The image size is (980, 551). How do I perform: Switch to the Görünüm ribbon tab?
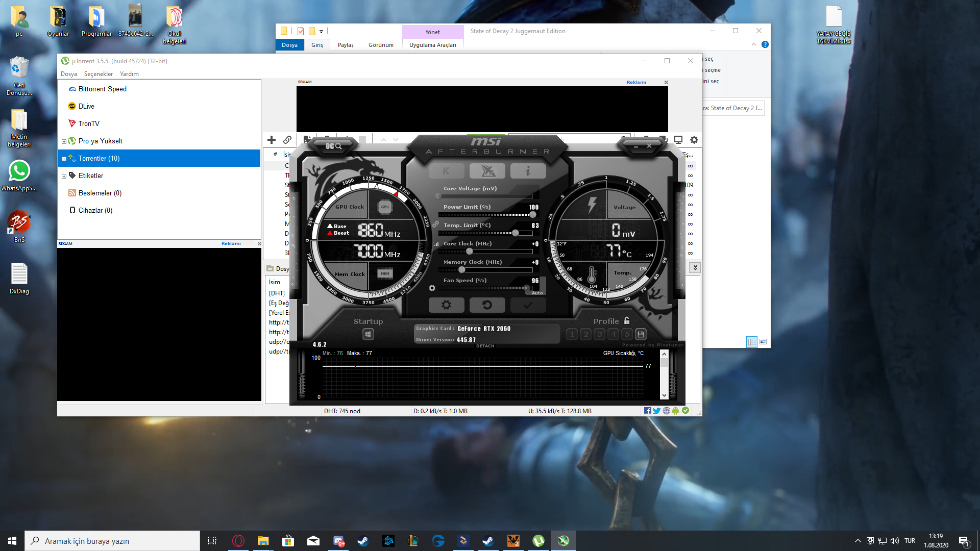pos(381,45)
